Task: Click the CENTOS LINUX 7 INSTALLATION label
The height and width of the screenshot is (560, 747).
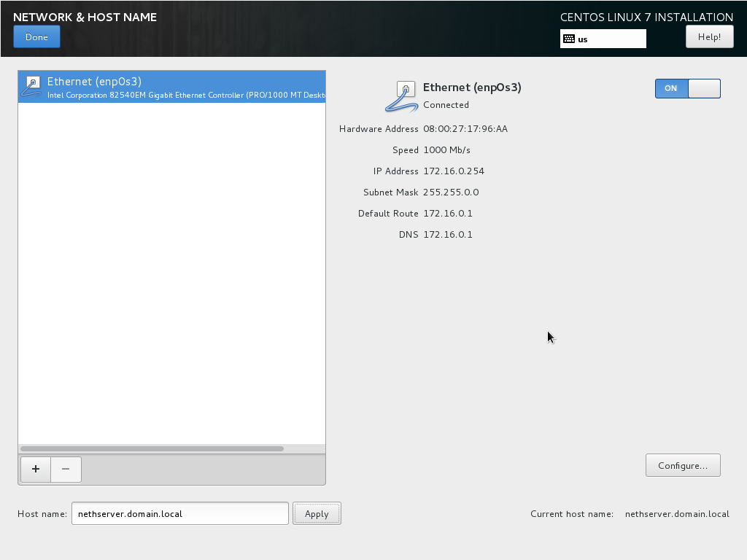Action: click(x=646, y=17)
